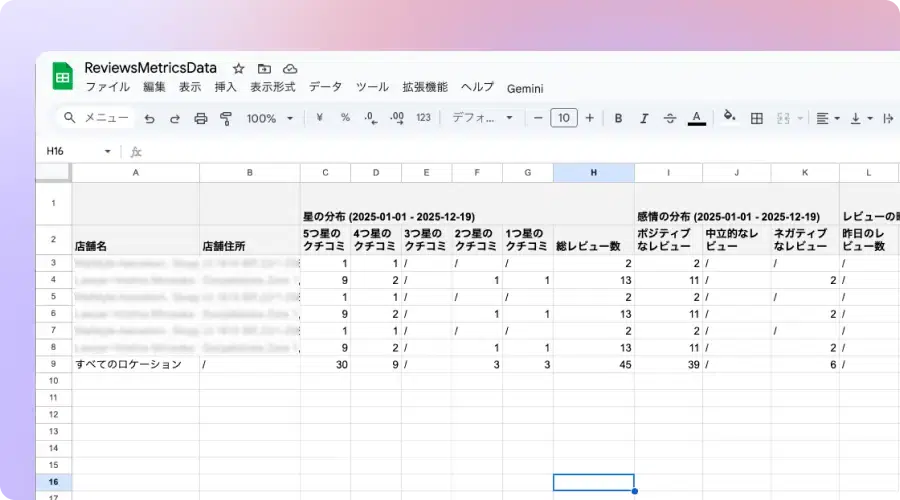Open the text color picker

697,118
